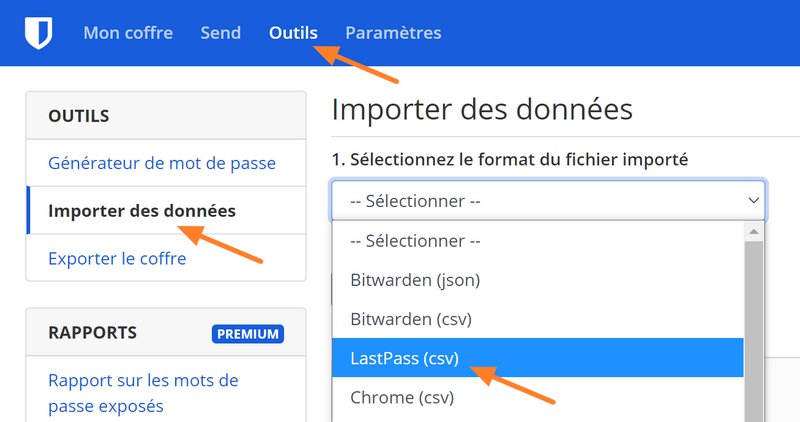
Task: Choose the '-- Sélectionner --' placeholder option
Action: [415, 241]
